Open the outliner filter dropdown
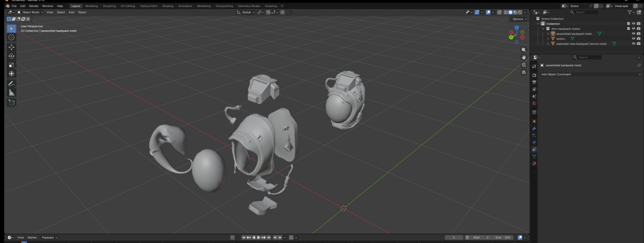The height and width of the screenshot is (243, 644). 631,12
